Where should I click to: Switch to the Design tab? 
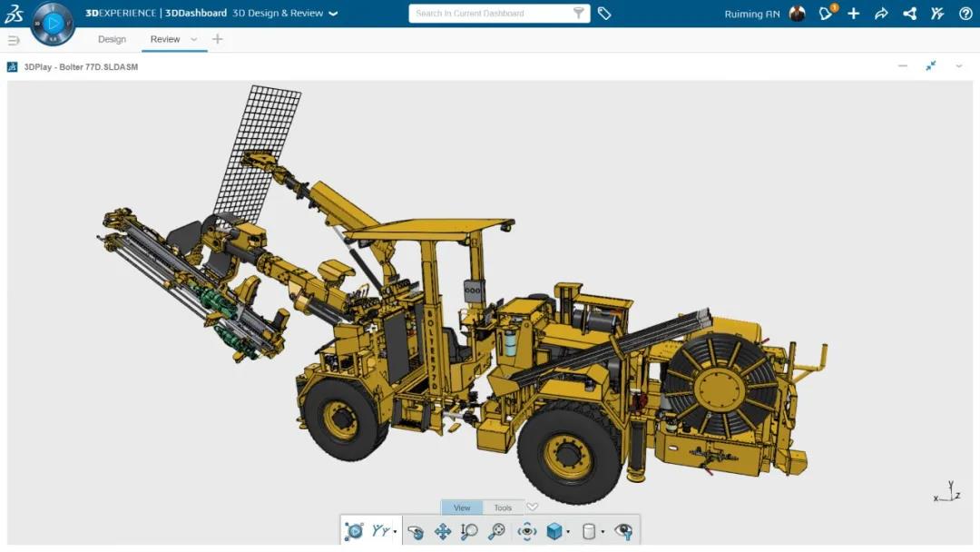(112, 39)
